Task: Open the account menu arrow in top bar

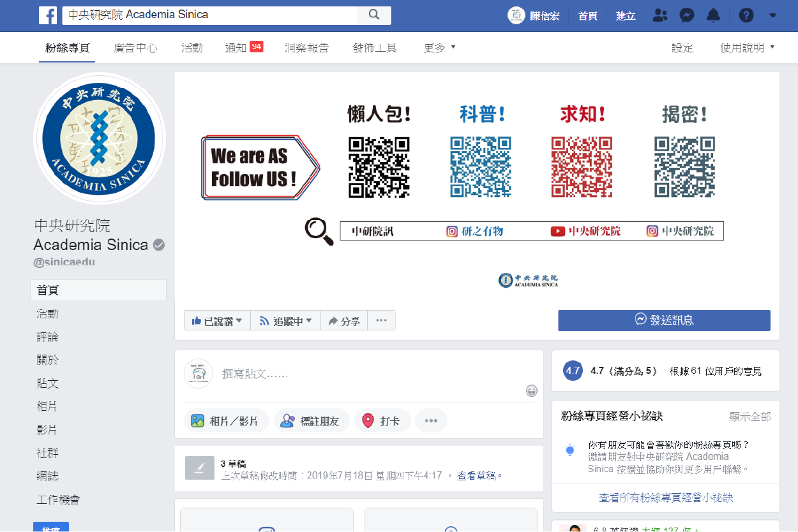Action: 773,15
